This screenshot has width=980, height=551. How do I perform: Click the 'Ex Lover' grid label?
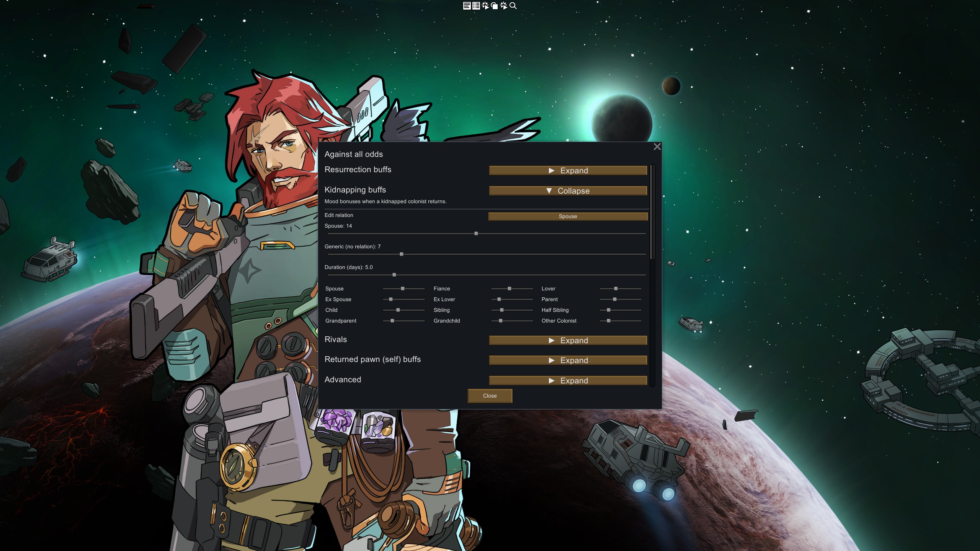(444, 300)
